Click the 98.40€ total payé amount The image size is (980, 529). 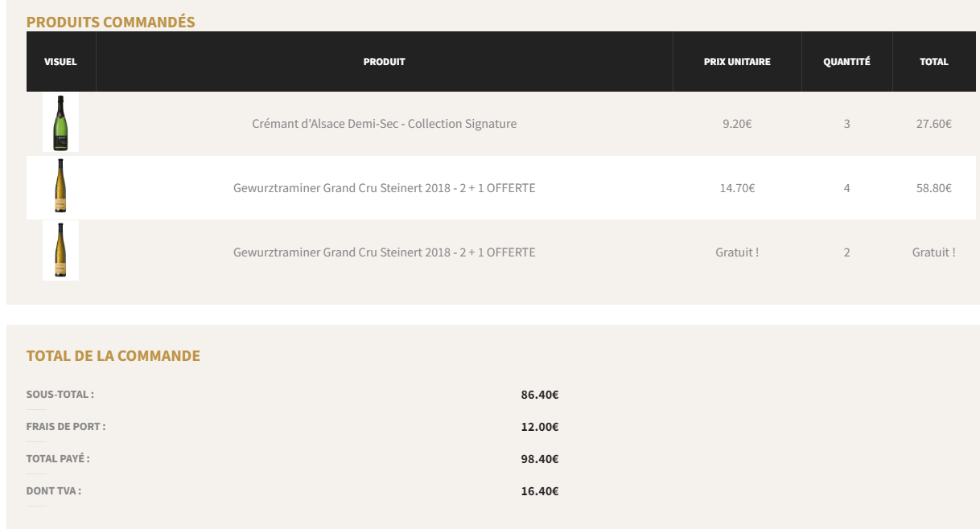coord(540,459)
